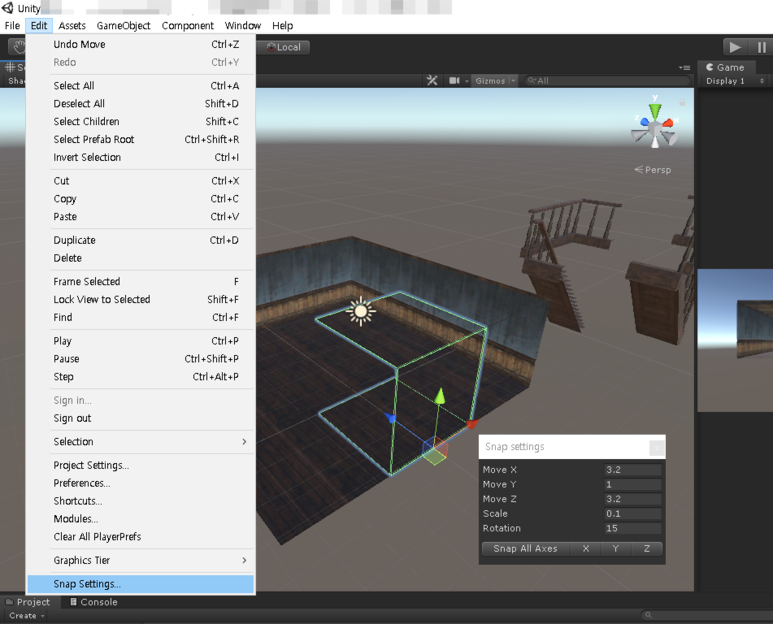Image resolution: width=773 pixels, height=624 pixels.
Task: Click the Pause button in the toolbar
Action: click(x=762, y=47)
